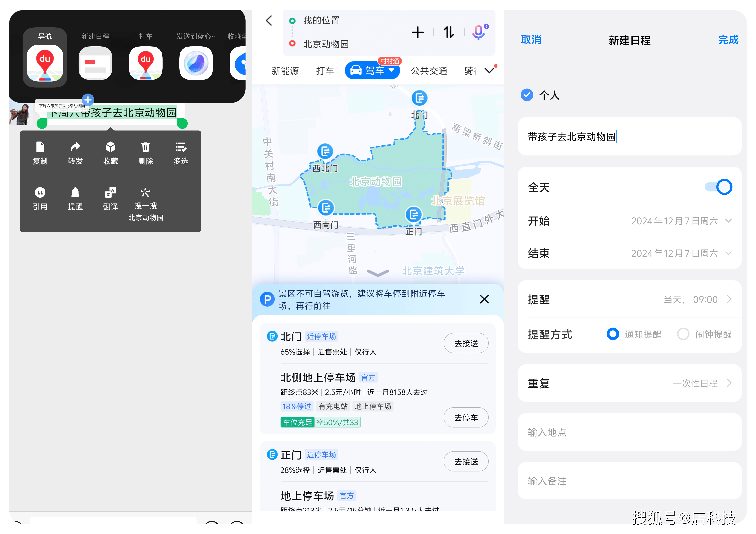This screenshot has width=756, height=534.
Task: Edit the 北京动物园 destination field
Action: pos(326,44)
